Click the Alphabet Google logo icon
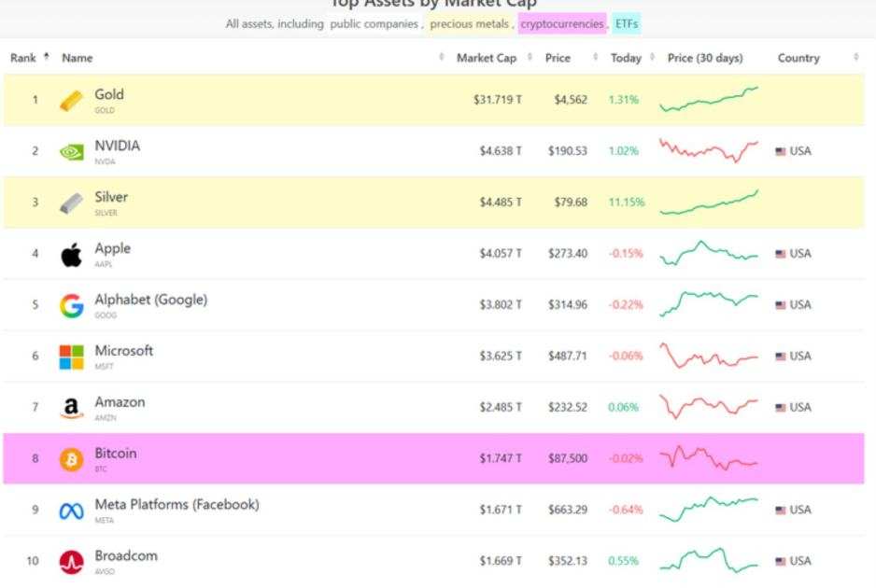876x588 pixels. [x=72, y=305]
